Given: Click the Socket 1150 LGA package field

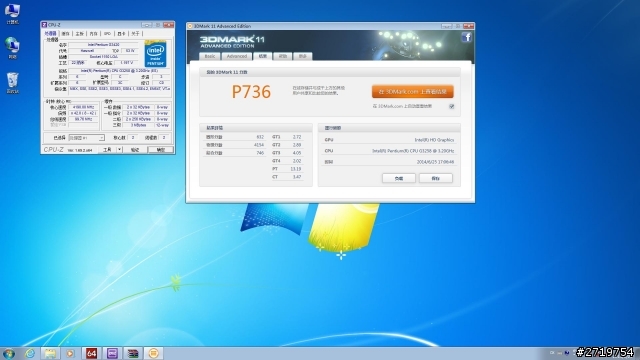Looking at the screenshot, I should 103,57.
